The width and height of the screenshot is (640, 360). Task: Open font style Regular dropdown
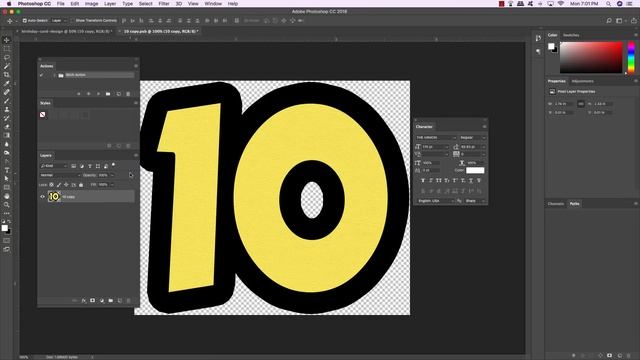473,138
